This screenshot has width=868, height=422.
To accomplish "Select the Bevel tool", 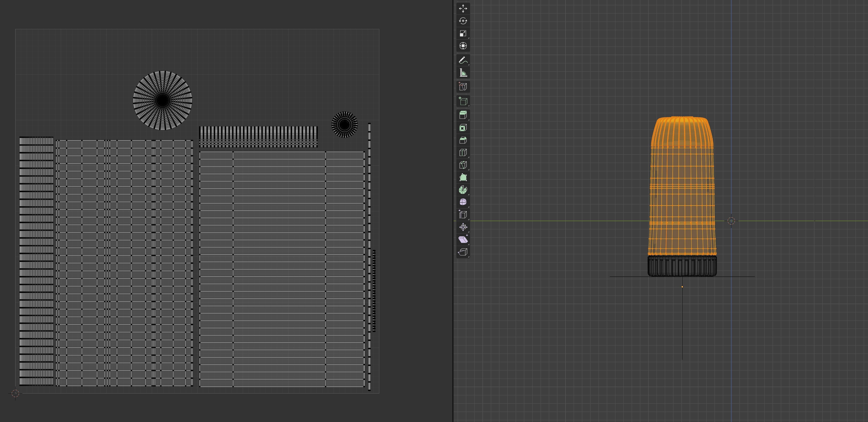I will click(463, 140).
